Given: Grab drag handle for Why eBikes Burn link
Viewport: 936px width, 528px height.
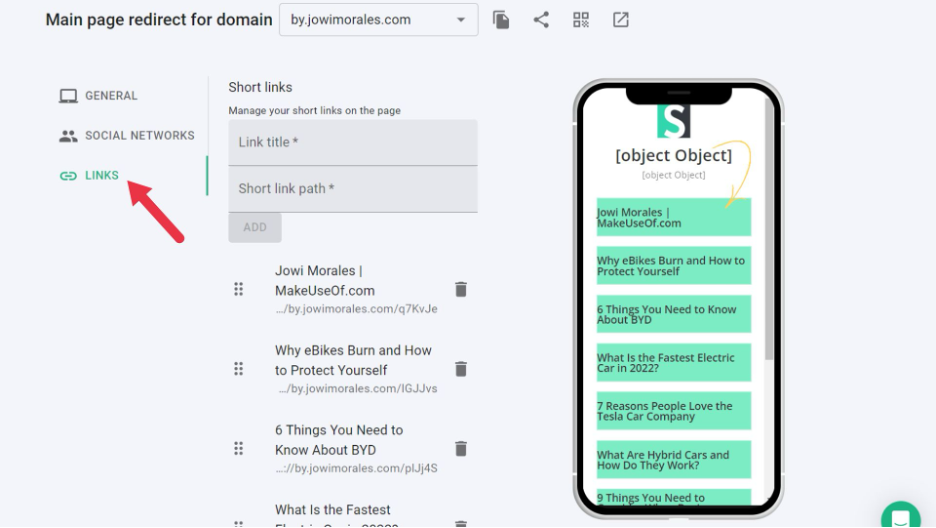Looking at the screenshot, I should [x=238, y=369].
